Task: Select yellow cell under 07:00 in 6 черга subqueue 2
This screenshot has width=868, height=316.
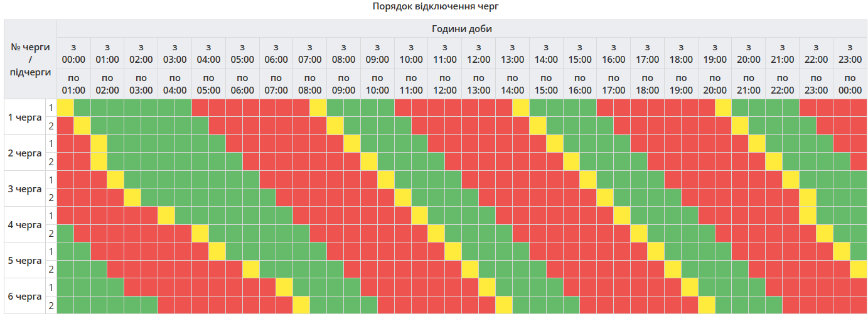Action: pos(302,305)
